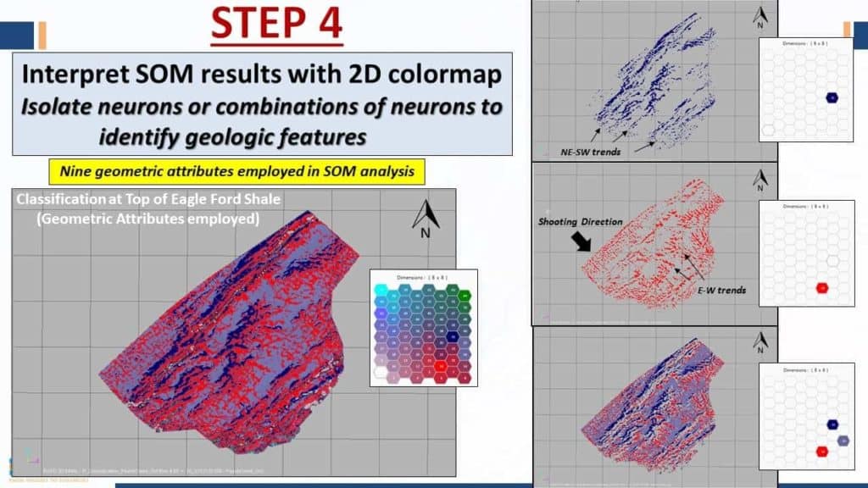Select the lone dark blue neuron in top legend

(x=832, y=98)
